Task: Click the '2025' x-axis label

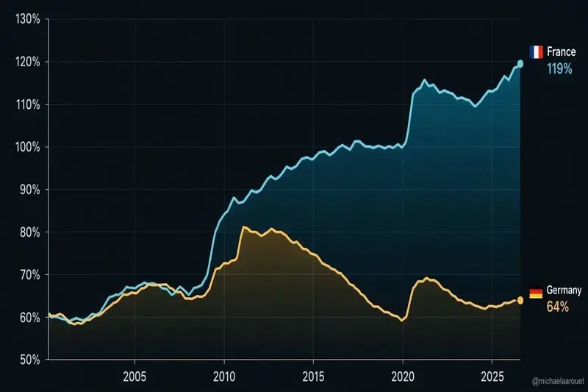Action: pyautogui.click(x=492, y=377)
